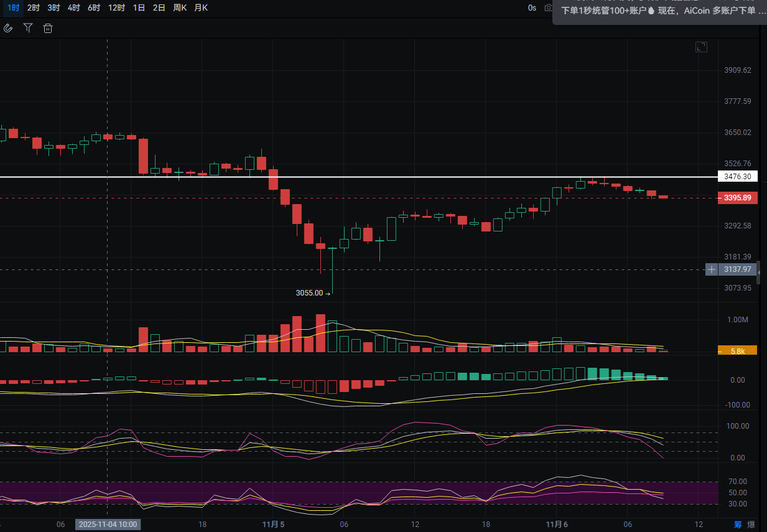Click the red 3395.89 current price label
767x532 pixels.
(737, 198)
